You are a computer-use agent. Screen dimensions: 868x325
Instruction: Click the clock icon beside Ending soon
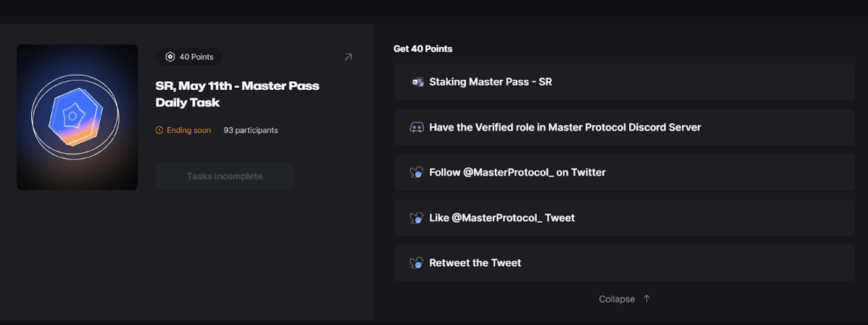click(159, 131)
